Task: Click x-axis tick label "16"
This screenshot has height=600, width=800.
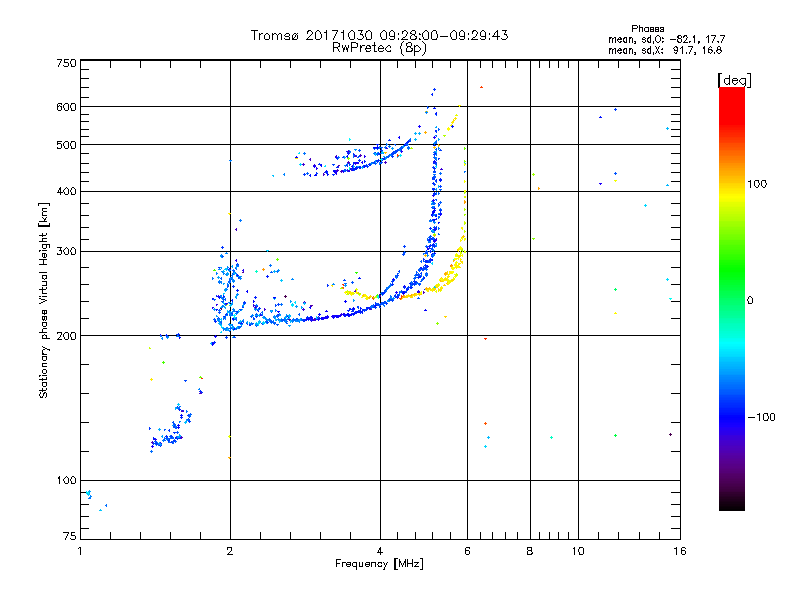Action: click(x=680, y=551)
